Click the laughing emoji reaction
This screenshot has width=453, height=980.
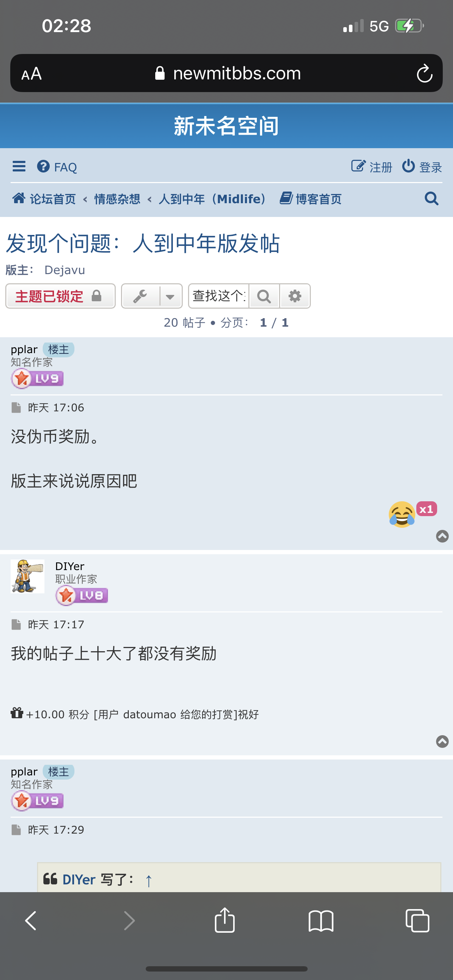(401, 514)
